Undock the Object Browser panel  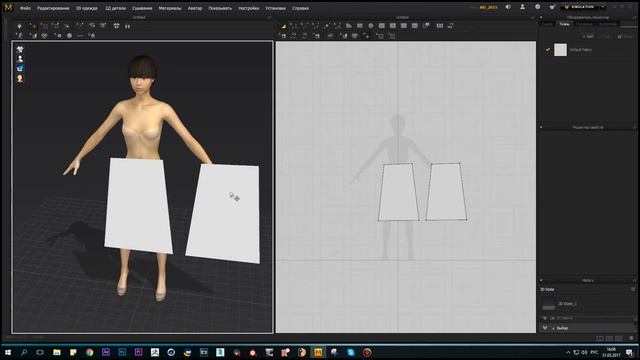[x=635, y=18]
